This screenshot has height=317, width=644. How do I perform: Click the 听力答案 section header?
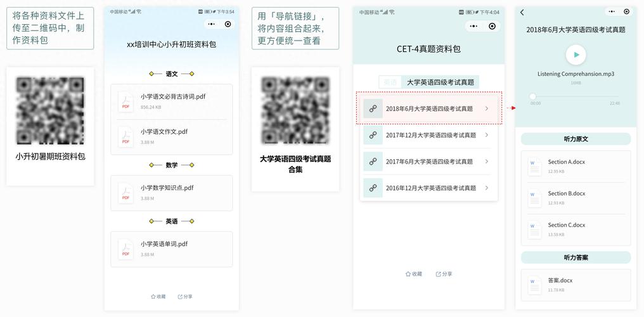576,257
